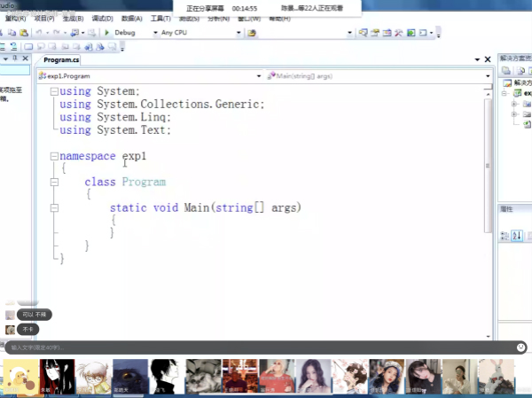Click the Start Debugging play icon
Viewport: 532px width, 398px height.
point(107,33)
